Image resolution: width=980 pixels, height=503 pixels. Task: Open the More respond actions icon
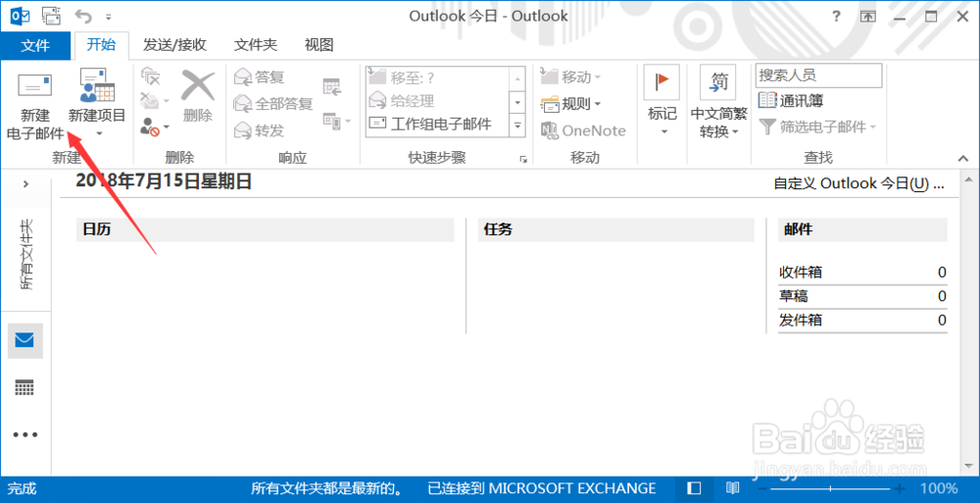(336, 121)
